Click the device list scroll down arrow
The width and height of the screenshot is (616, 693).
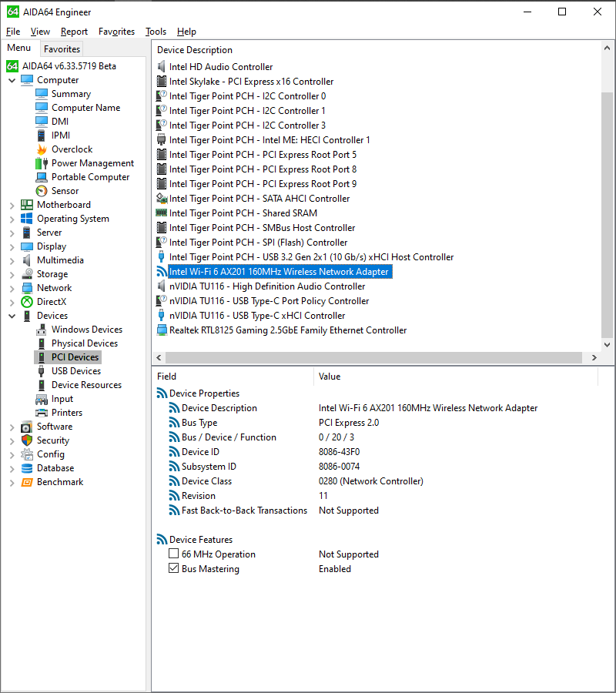pos(608,345)
